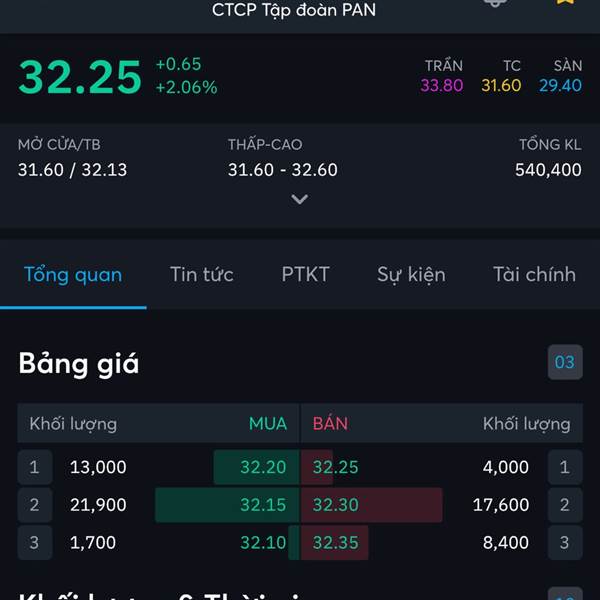Screen dimensions: 600x600
Task: Select the Tài chính tab
Action: click(x=535, y=274)
